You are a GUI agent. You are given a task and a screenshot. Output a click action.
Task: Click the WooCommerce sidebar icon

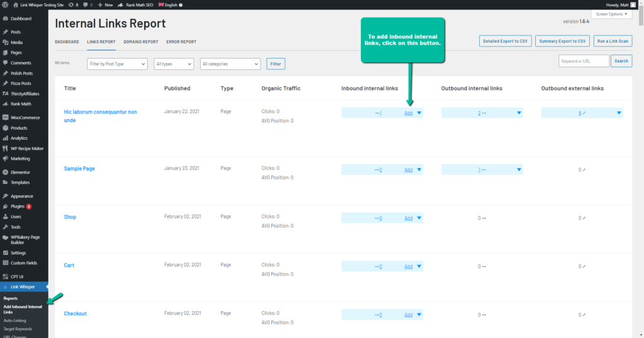[x=6, y=117]
